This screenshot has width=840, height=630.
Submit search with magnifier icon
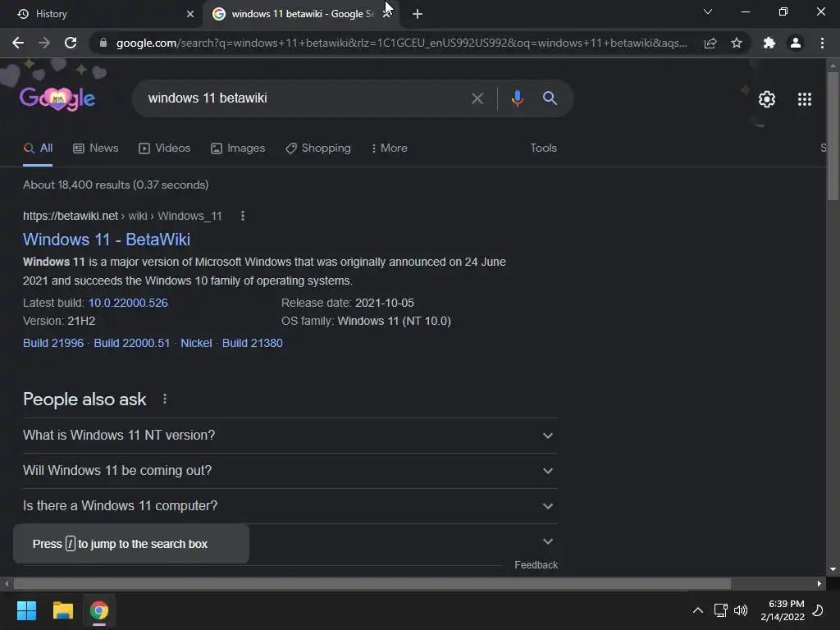[x=550, y=98]
